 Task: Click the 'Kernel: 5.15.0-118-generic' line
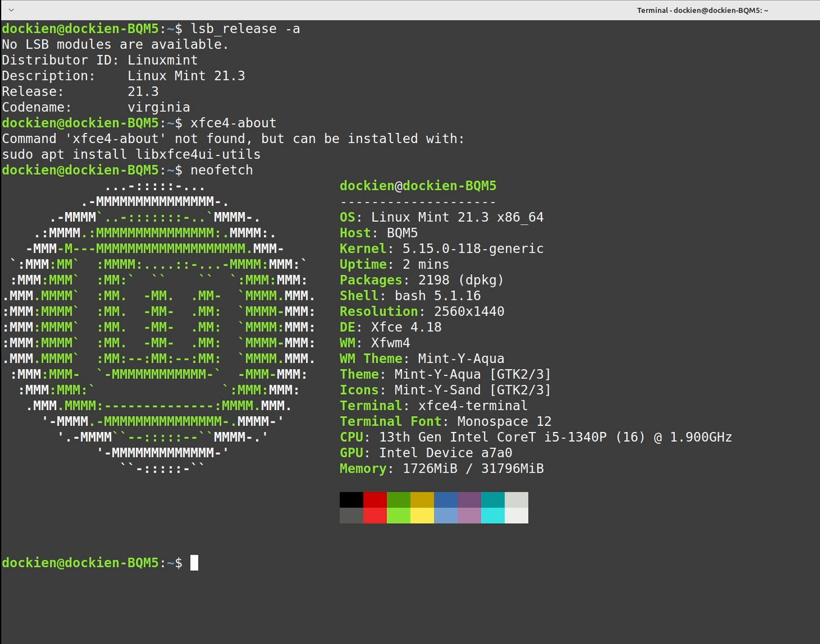tap(441, 249)
